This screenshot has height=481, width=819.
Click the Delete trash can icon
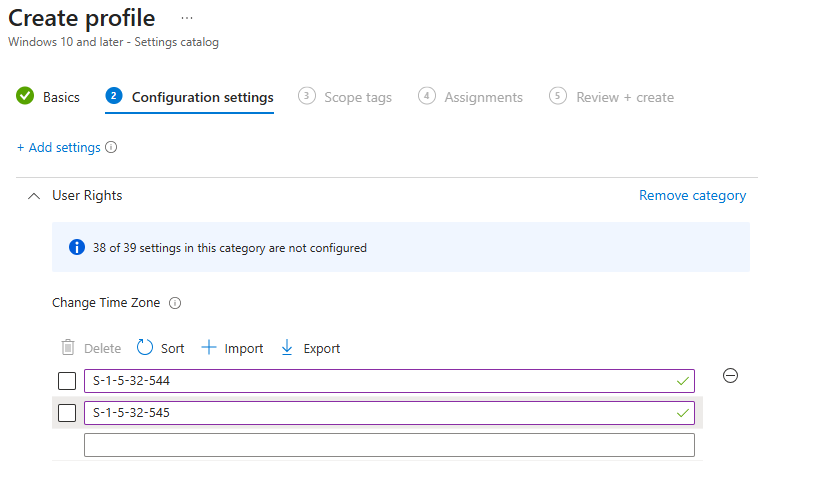(68, 347)
